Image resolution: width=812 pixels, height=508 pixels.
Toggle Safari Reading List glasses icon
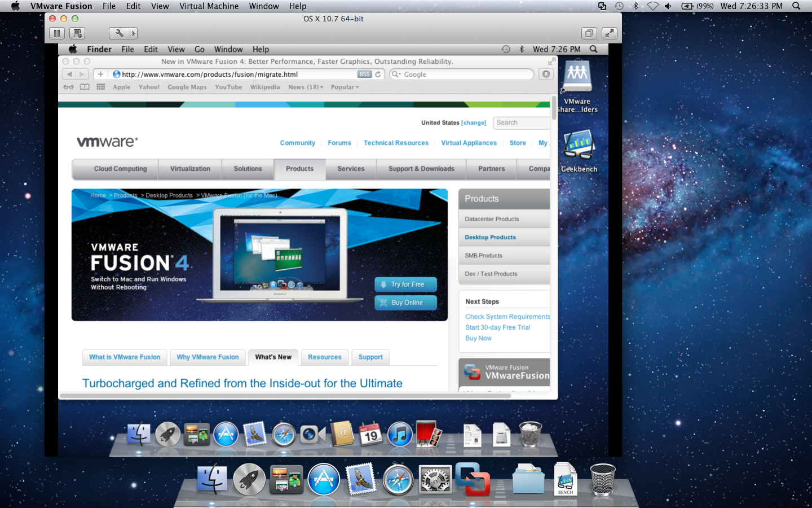[68, 87]
